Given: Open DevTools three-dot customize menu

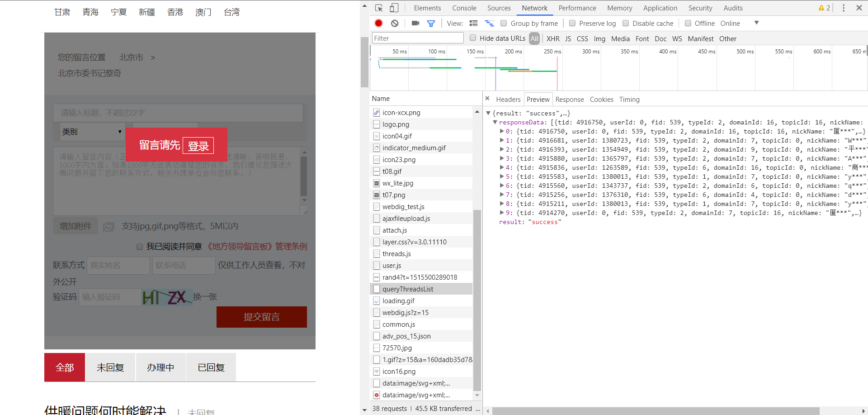Looking at the screenshot, I should [843, 8].
